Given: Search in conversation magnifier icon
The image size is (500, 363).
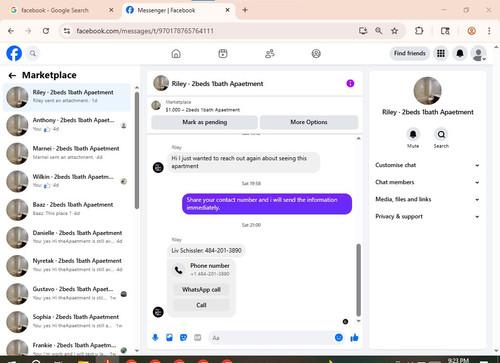Looking at the screenshot, I should (x=441, y=134).
